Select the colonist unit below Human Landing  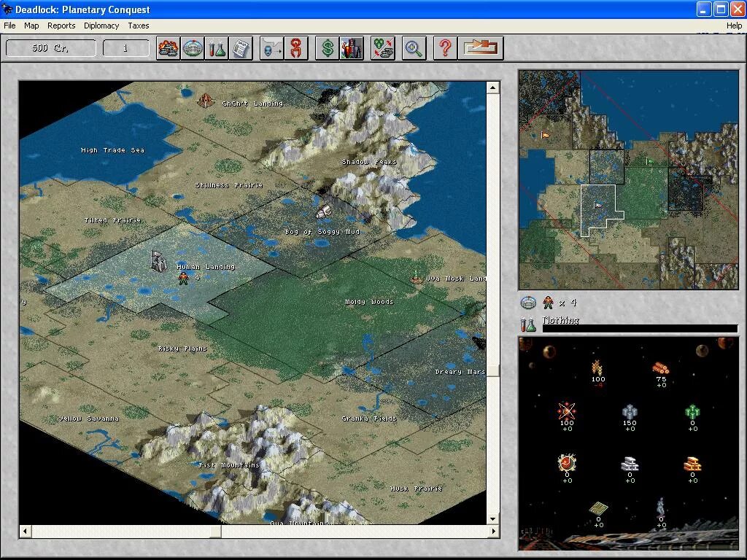pyautogui.click(x=183, y=279)
